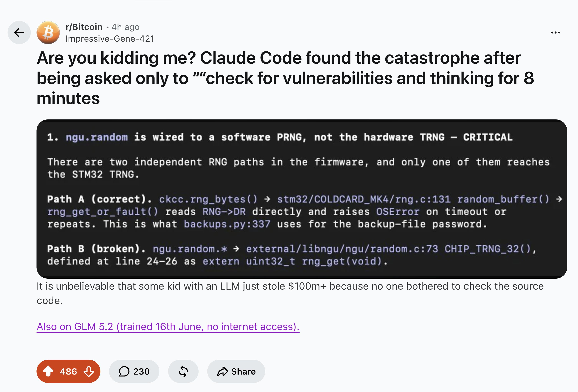Click the '4h ago' post timestamp
Screen dimensions: 578x392
125,27
